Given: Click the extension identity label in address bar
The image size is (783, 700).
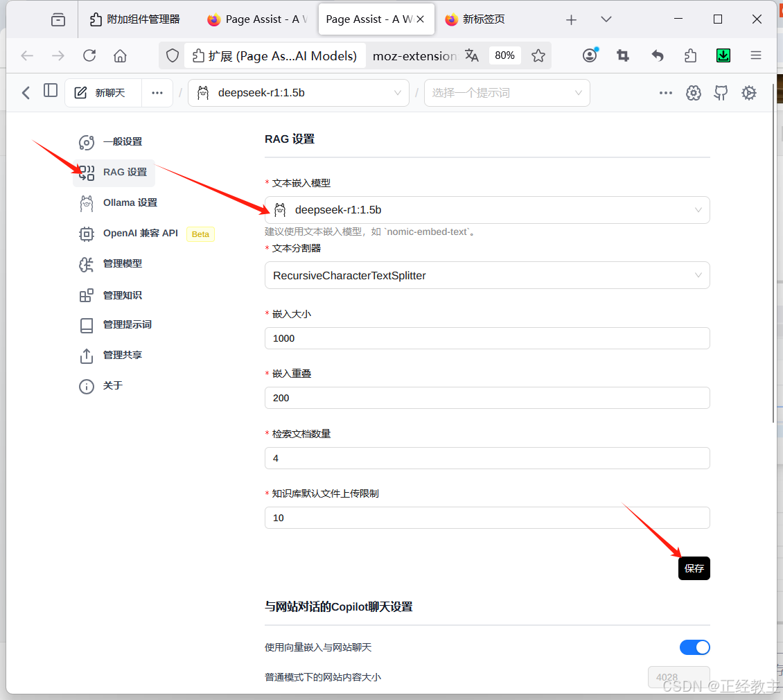Looking at the screenshot, I should [x=274, y=55].
